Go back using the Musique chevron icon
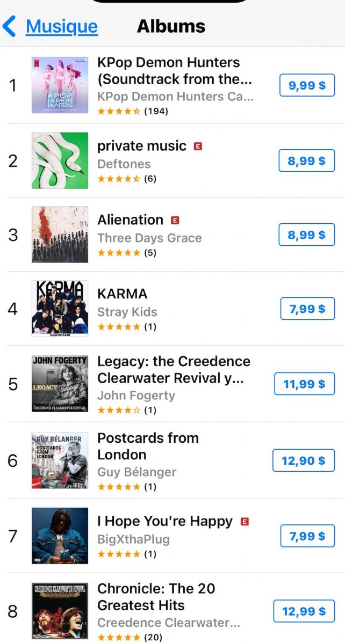Viewport: 345px width, 644px height. pos(10,26)
